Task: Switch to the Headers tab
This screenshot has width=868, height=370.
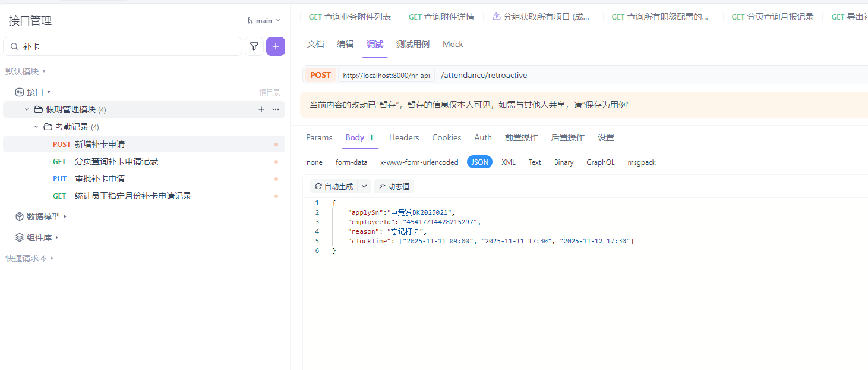Action: coord(404,137)
